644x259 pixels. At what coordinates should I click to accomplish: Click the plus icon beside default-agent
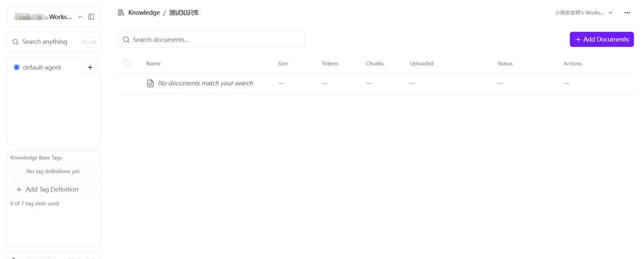click(90, 67)
